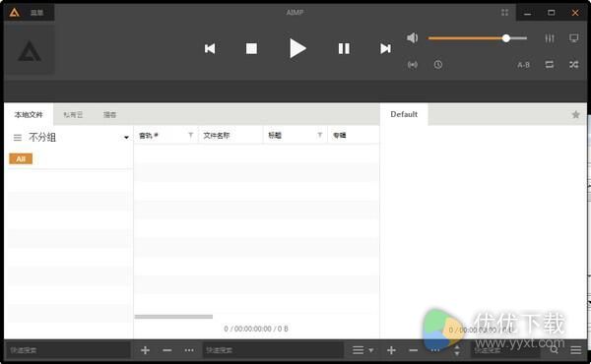The image size is (591, 364).
Task: Click the middle quick search field
Action: [x=273, y=350]
